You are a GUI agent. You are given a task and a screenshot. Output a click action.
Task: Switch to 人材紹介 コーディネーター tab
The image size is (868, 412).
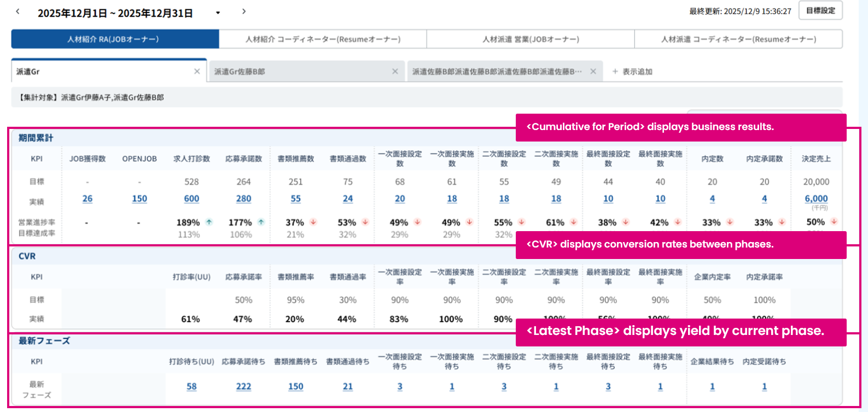pos(323,39)
